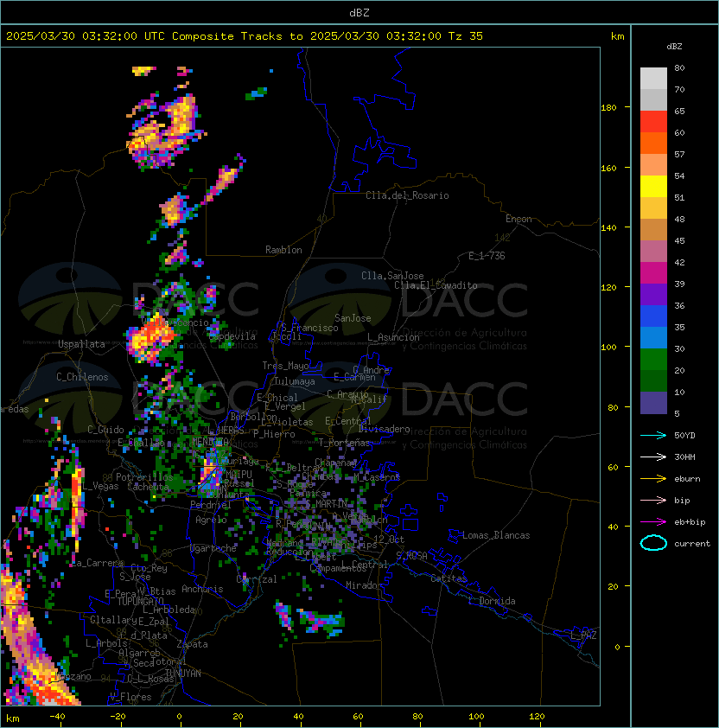Click the 'L_Asuncion' map label
This screenshot has width=719, height=728.
click(393, 337)
